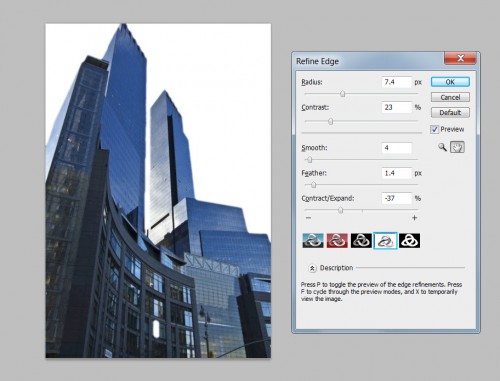500x381 pixels.
Task: Click the Contrast slider handle
Action: (x=330, y=121)
